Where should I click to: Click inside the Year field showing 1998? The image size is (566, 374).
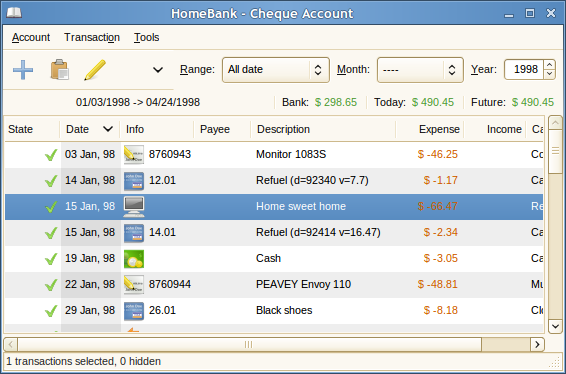pos(524,69)
